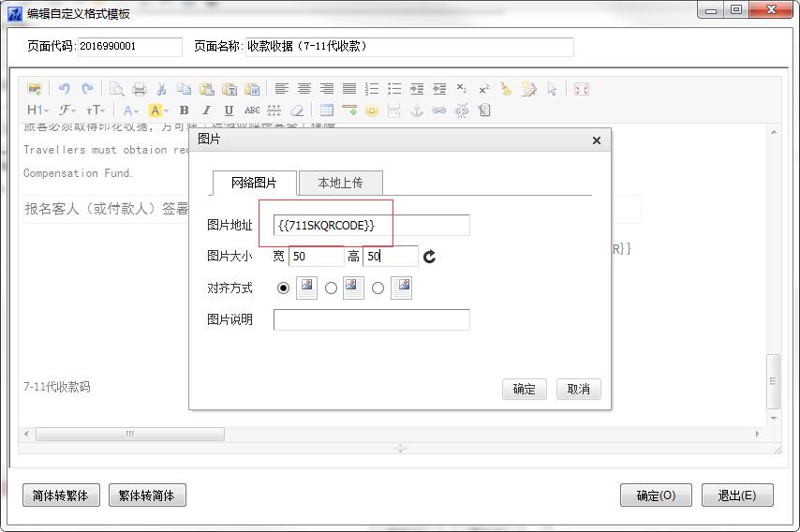Select the 网络图片 tab

[x=254, y=183]
